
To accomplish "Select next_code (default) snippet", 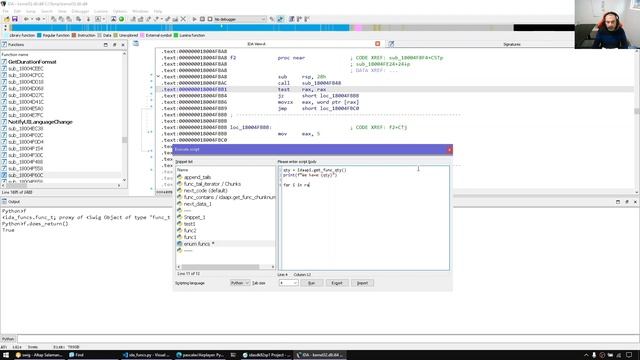I will click(205, 191).
